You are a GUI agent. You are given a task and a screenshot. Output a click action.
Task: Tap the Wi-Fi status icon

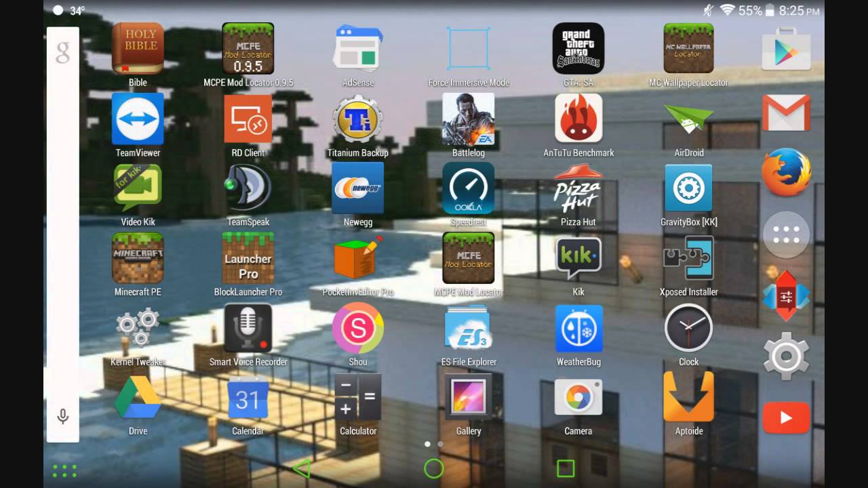pyautogui.click(x=728, y=10)
